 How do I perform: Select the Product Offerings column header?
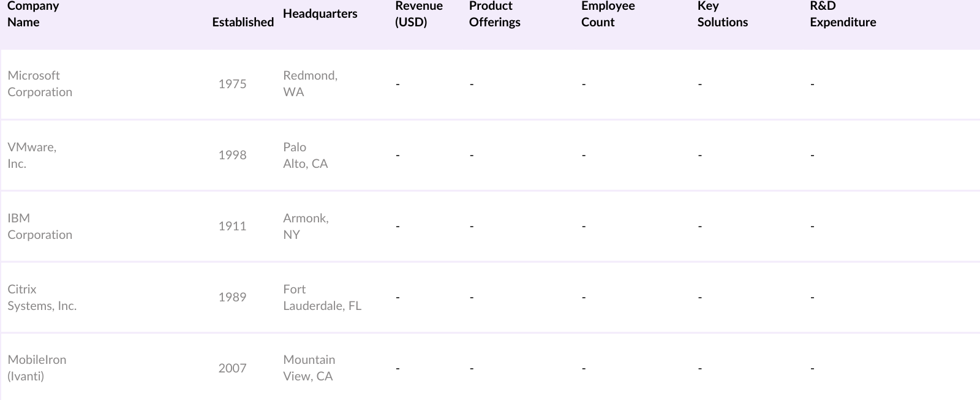494,14
